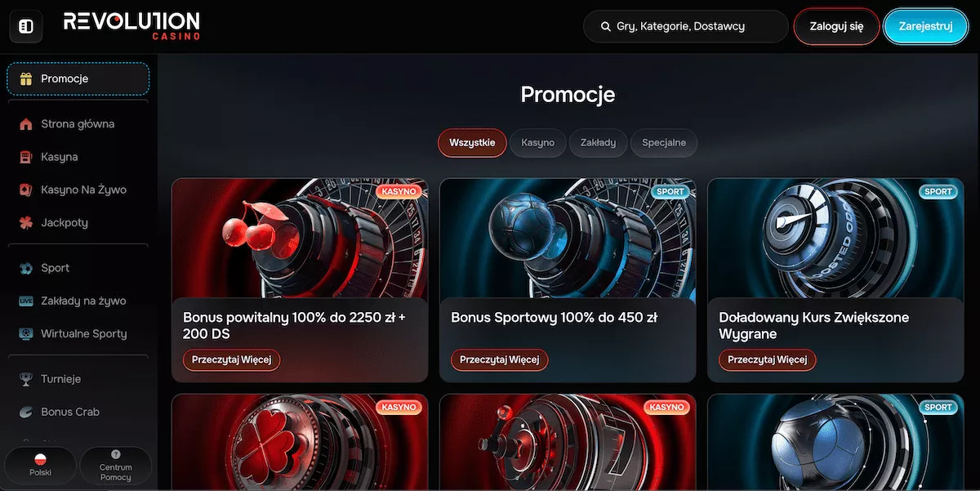Viewport: 980px width, 491px height.
Task: Click the Jackpoty clover icon
Action: coord(26,222)
